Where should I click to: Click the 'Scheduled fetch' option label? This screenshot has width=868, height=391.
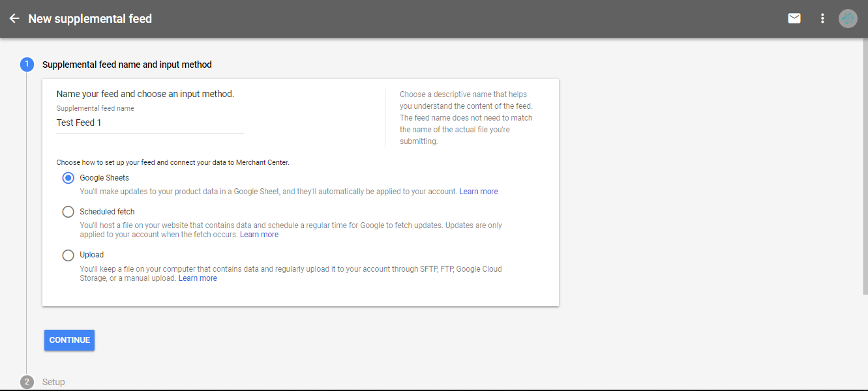coord(107,212)
